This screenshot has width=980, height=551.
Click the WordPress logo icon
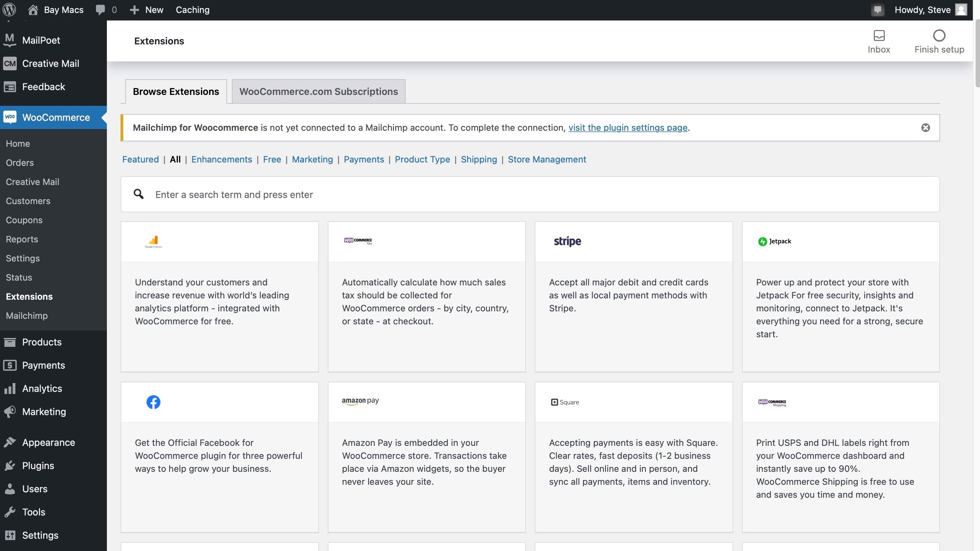tap(9, 10)
